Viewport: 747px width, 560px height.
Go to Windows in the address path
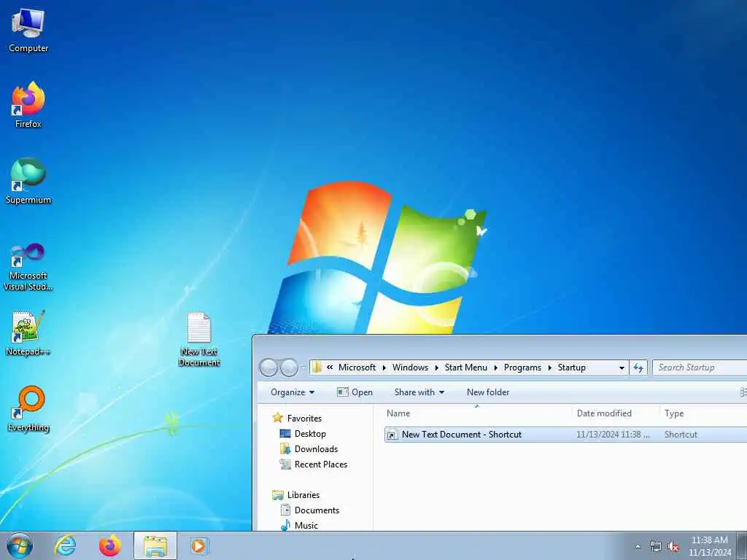410,367
